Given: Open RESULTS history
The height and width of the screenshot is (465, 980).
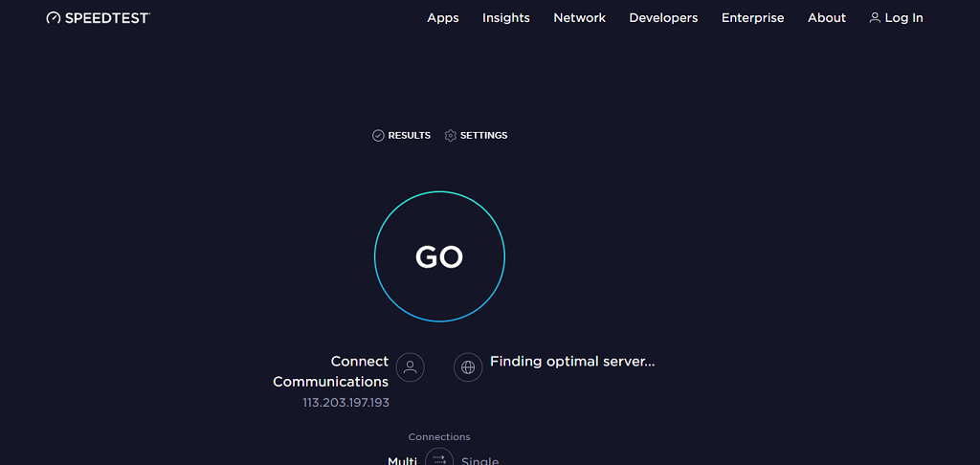Looking at the screenshot, I should [401, 136].
